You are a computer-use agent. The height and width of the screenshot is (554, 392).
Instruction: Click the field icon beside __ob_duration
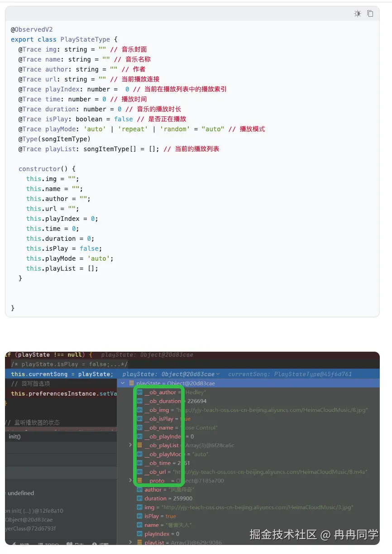click(139, 401)
